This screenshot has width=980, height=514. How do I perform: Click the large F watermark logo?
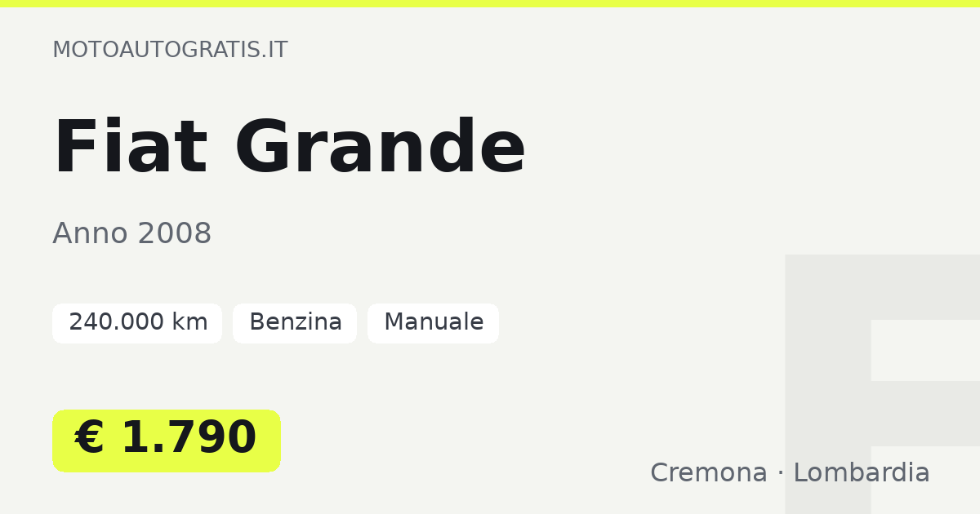pyautogui.click(x=882, y=383)
